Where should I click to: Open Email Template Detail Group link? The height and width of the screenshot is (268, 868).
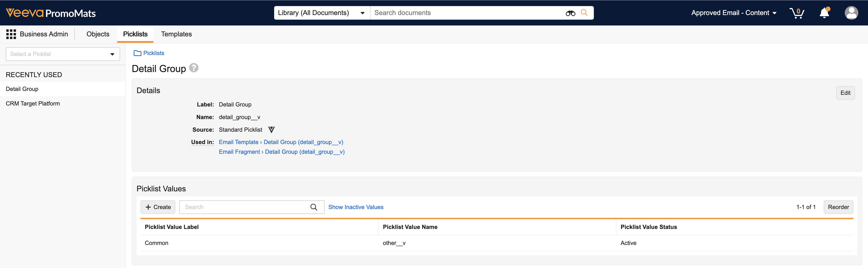pyautogui.click(x=281, y=142)
